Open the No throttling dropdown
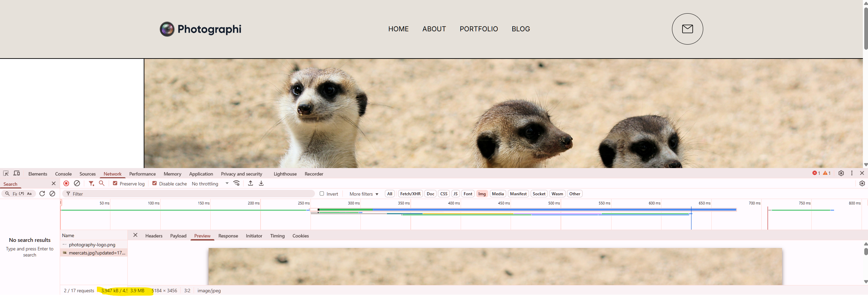The width and height of the screenshot is (868, 297). pos(210,184)
